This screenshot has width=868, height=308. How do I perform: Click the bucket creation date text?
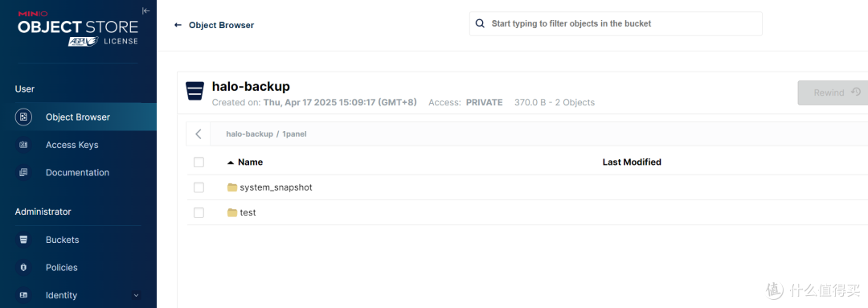pyautogui.click(x=340, y=102)
